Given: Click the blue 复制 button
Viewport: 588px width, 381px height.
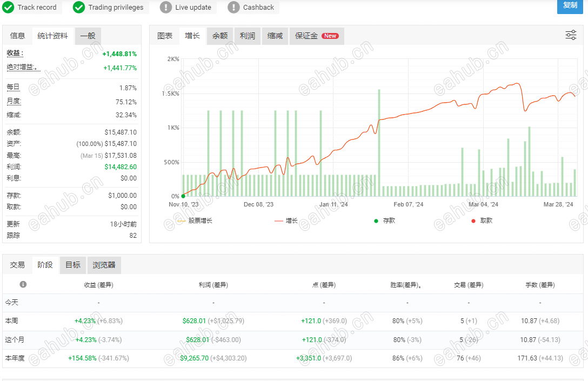Looking at the screenshot, I should [x=570, y=5].
